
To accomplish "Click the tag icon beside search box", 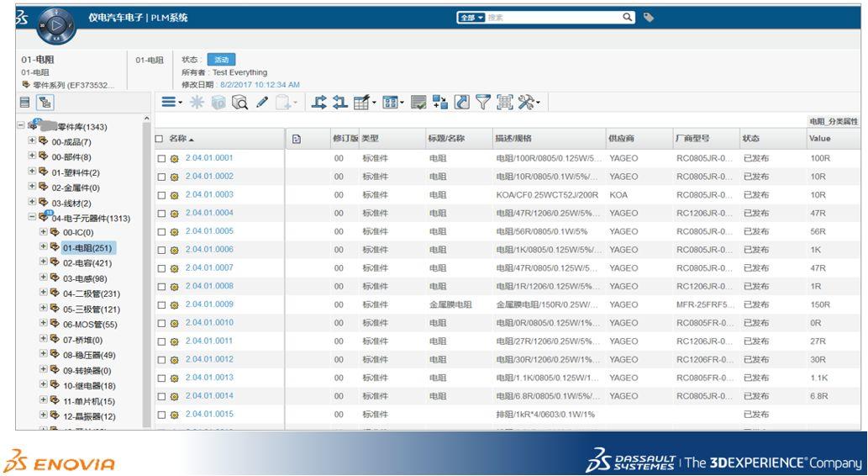I will point(649,18).
